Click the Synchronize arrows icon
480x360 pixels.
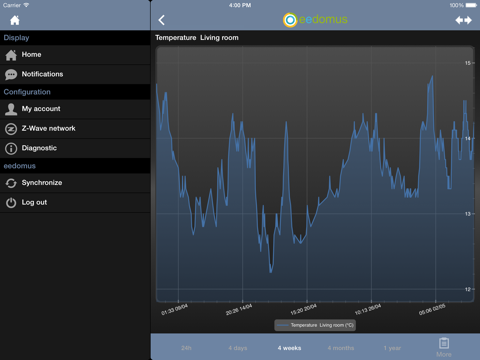coord(11,183)
